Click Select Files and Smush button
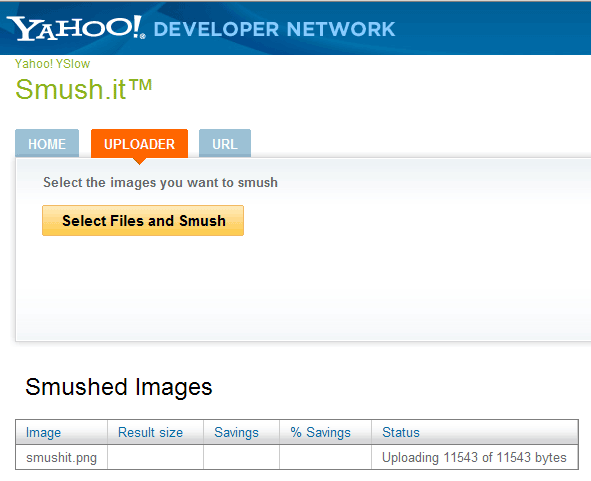 pos(143,221)
